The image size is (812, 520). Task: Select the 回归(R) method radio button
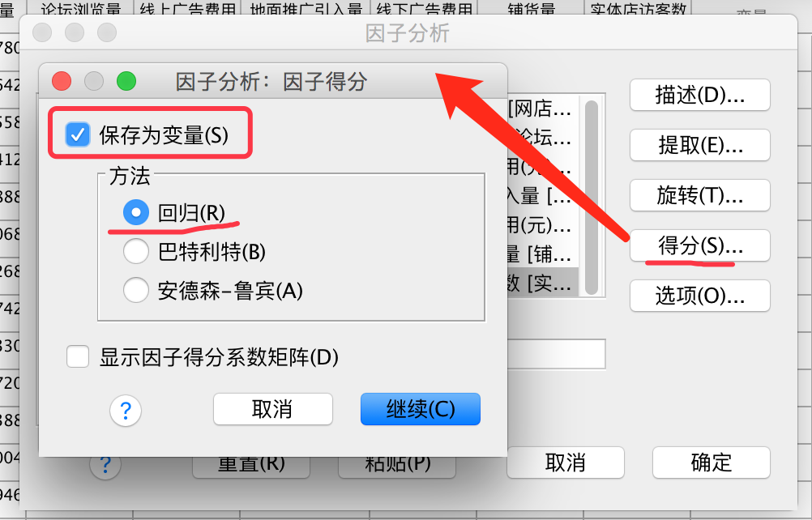click(135, 213)
